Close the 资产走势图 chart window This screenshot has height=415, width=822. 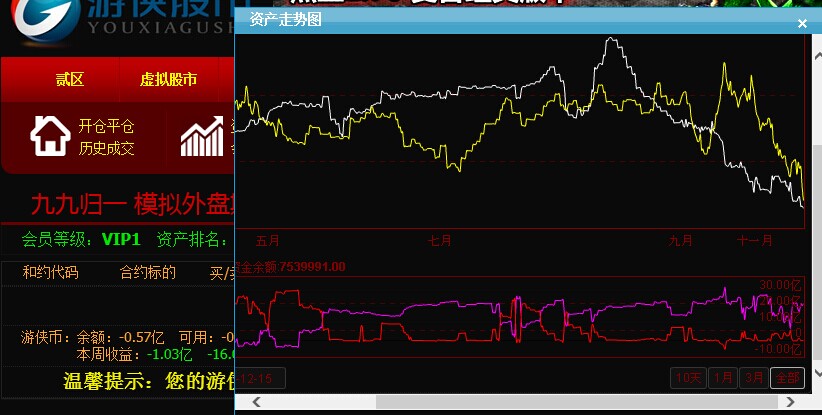coord(802,23)
